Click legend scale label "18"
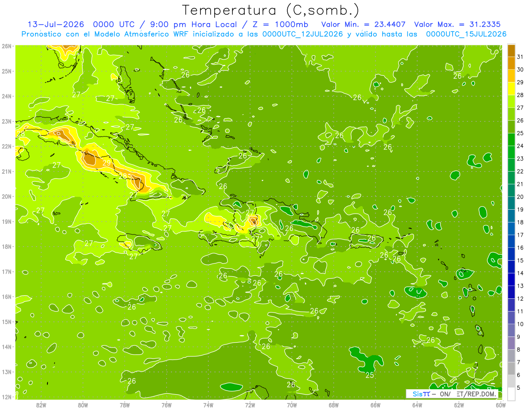The image size is (532, 411). [x=520, y=222]
